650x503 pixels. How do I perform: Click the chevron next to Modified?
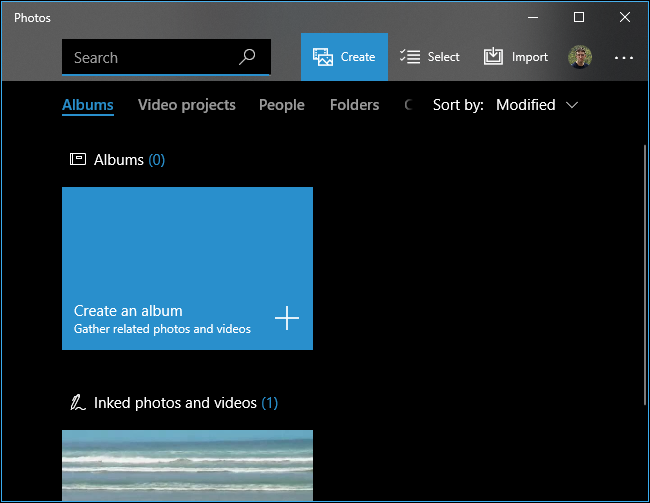572,105
